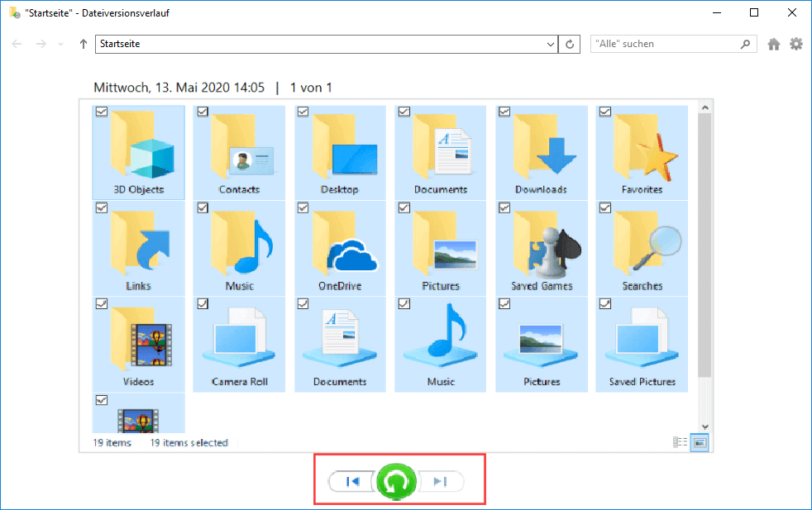Select the Contacts folder icon
The width and height of the screenshot is (812, 510).
point(241,145)
